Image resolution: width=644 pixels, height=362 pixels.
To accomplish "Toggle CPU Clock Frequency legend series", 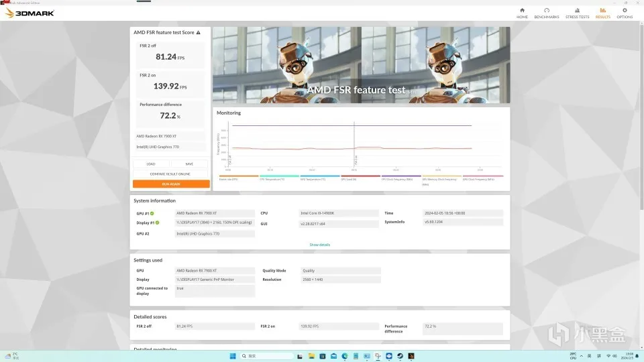I will coord(401,178).
